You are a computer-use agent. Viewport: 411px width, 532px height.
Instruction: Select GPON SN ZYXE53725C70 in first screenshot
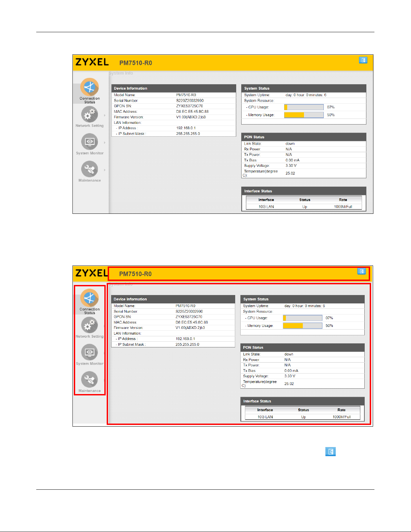190,106
